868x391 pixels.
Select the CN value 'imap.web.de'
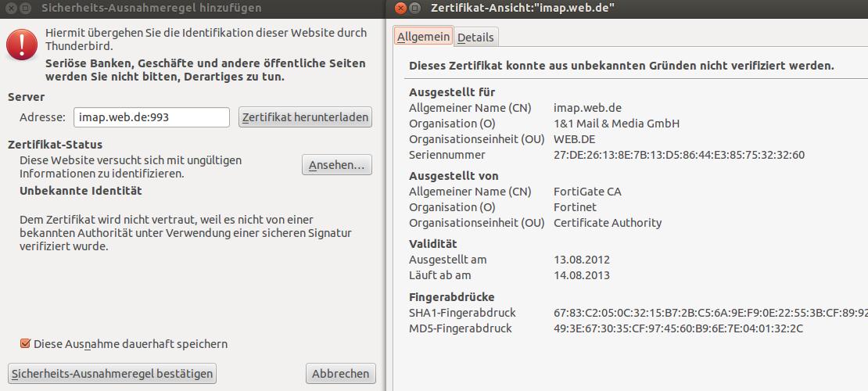pyautogui.click(x=586, y=108)
